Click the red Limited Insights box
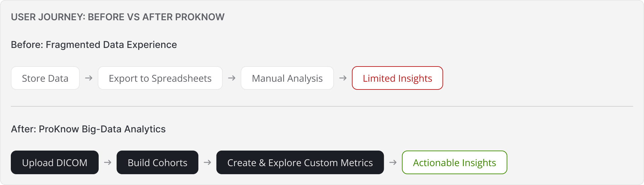The width and height of the screenshot is (644, 185). coord(397,78)
